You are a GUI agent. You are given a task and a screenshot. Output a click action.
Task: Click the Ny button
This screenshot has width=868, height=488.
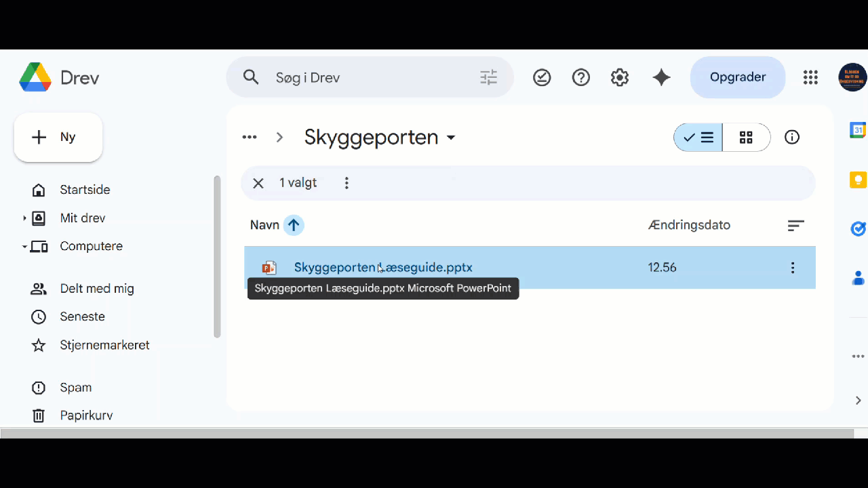tap(58, 138)
